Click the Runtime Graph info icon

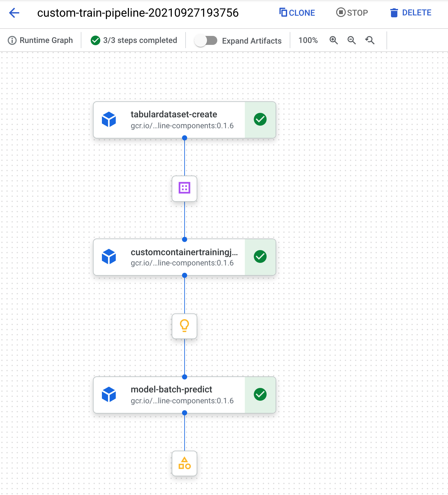coord(12,40)
